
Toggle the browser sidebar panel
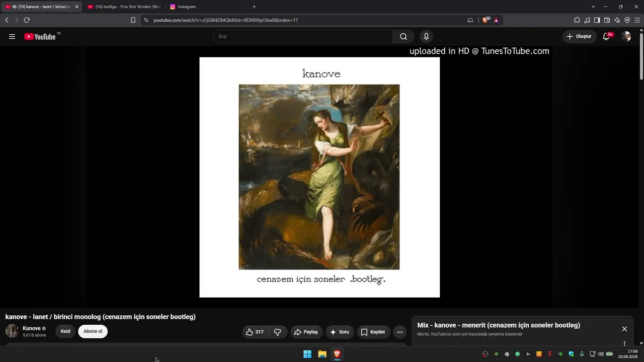point(597,20)
